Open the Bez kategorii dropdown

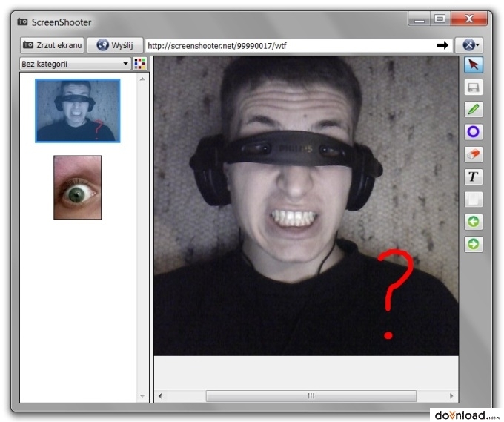point(75,64)
